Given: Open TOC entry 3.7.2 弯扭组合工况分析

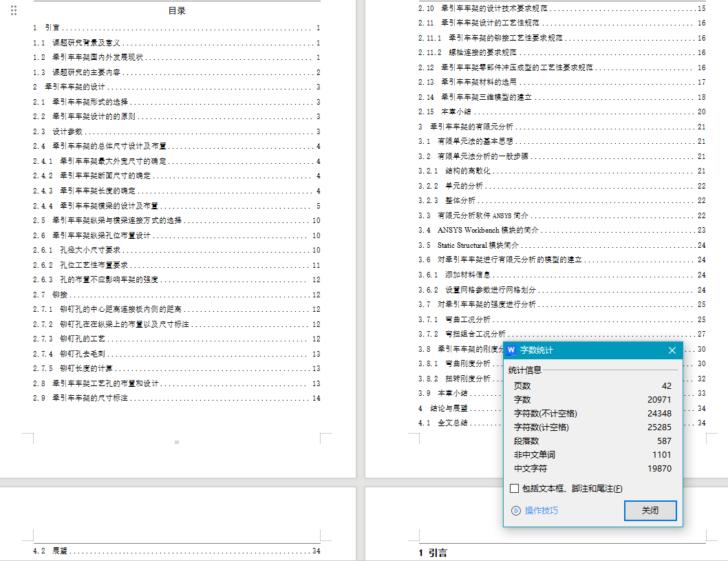Looking at the screenshot, I should (561, 334).
